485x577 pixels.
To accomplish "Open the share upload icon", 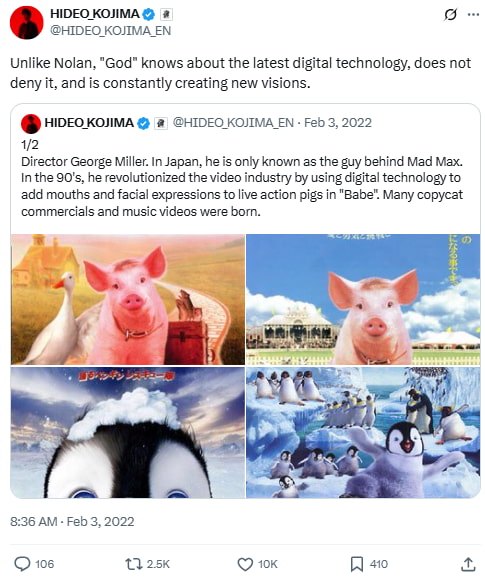I will 468,564.
